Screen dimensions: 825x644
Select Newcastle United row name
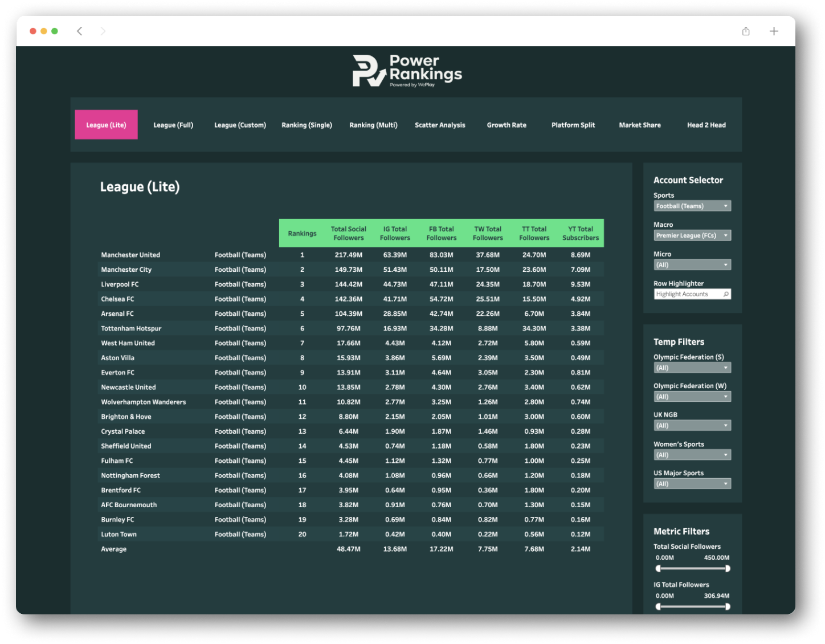coord(128,388)
